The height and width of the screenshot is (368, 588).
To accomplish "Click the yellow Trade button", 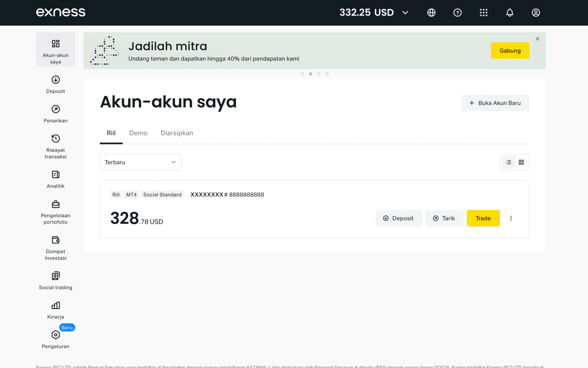I will click(x=483, y=218).
